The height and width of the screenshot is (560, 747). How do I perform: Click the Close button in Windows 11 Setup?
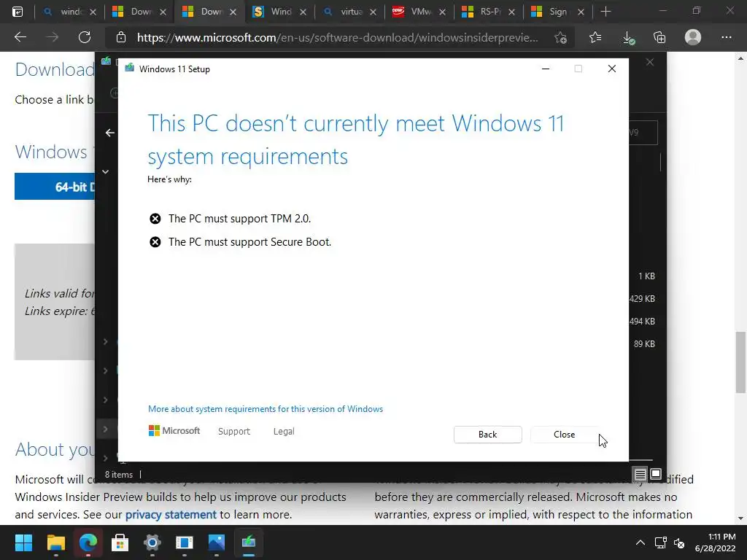click(x=564, y=435)
